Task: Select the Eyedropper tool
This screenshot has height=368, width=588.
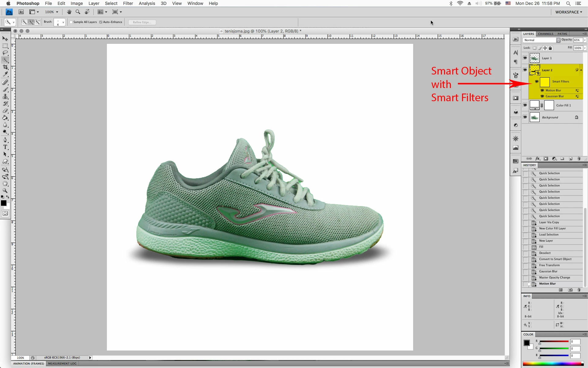Action: click(x=5, y=75)
